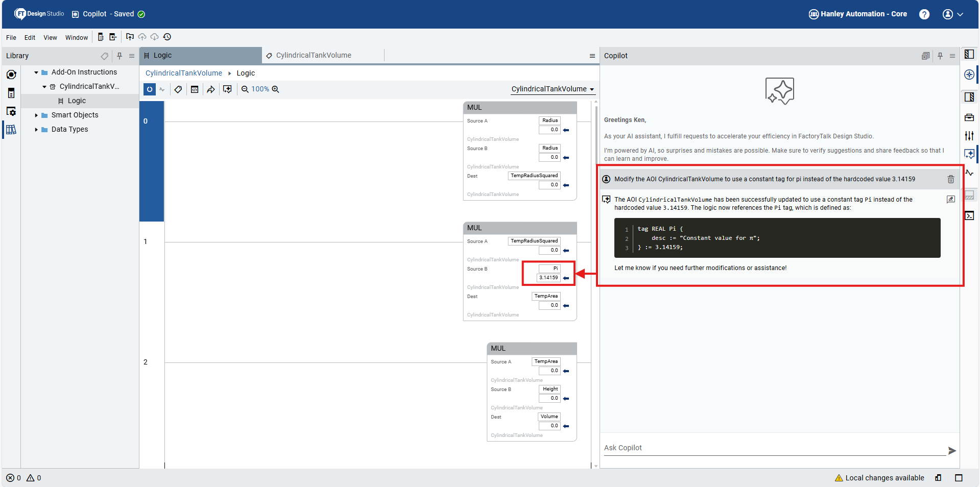980x487 pixels.
Task: Click the document list toolbar icon
Action: point(101,37)
